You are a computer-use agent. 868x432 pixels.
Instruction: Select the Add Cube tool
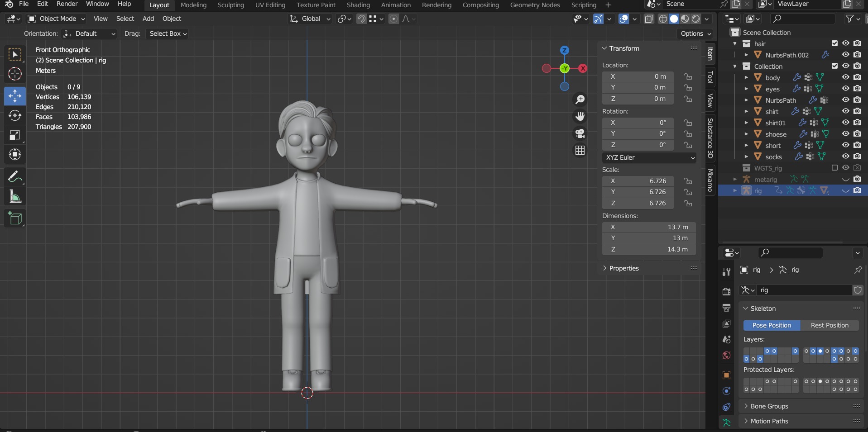tap(15, 218)
